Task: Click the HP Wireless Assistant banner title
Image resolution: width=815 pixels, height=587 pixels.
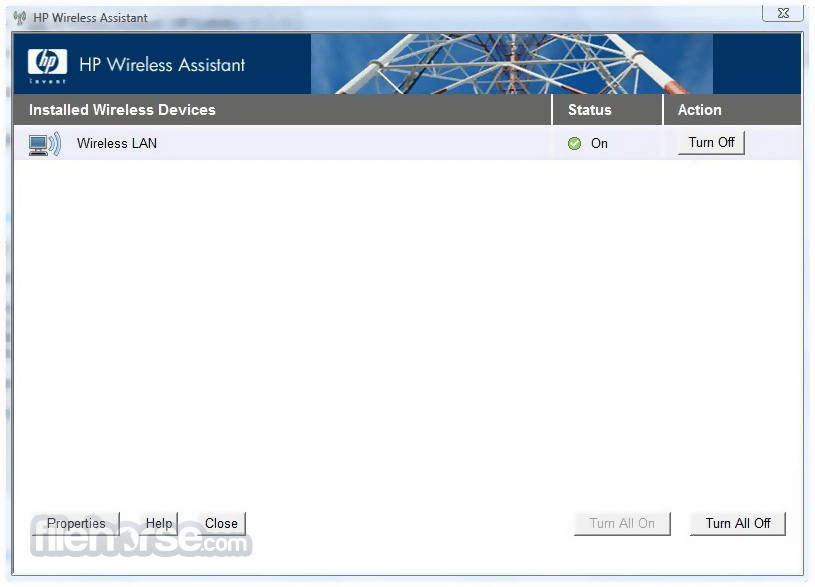Action: coord(162,65)
